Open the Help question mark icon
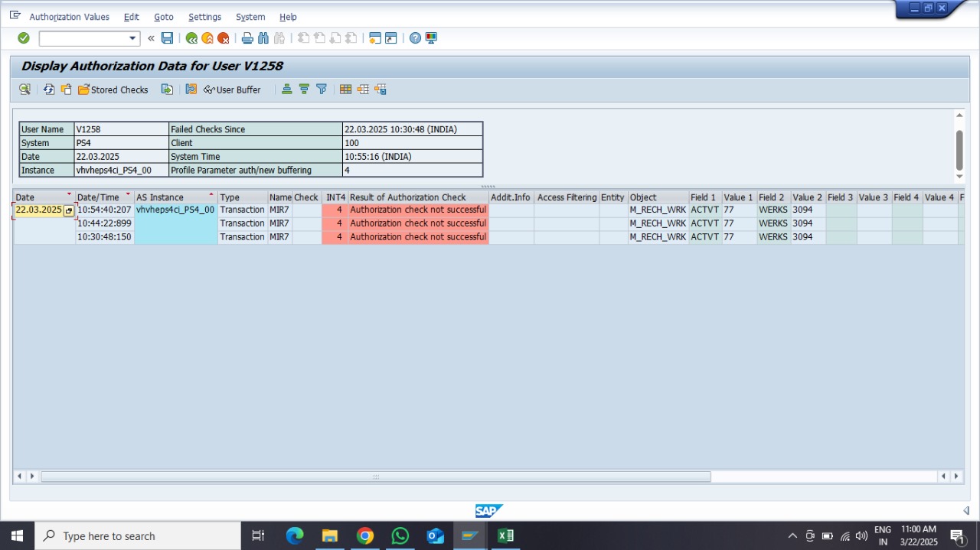The width and height of the screenshot is (980, 550). tap(415, 38)
